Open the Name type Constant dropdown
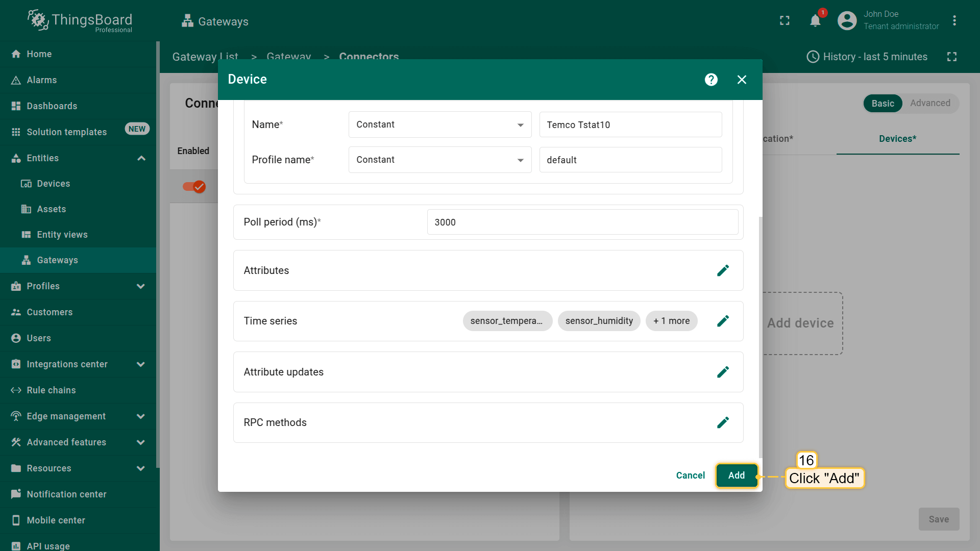 point(439,124)
